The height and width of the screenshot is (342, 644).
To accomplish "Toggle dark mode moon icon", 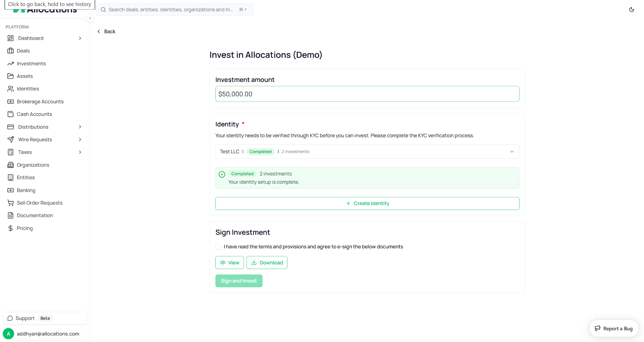I will (631, 10).
